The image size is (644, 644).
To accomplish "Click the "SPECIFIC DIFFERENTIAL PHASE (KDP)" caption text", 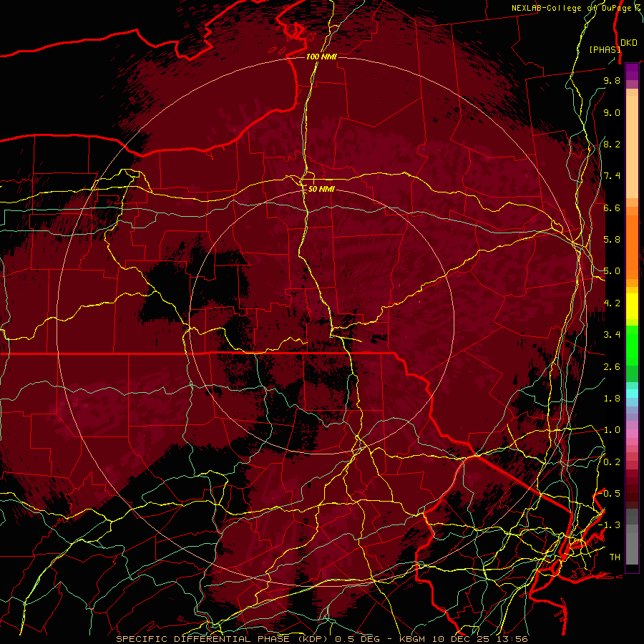I will pyautogui.click(x=223, y=639).
